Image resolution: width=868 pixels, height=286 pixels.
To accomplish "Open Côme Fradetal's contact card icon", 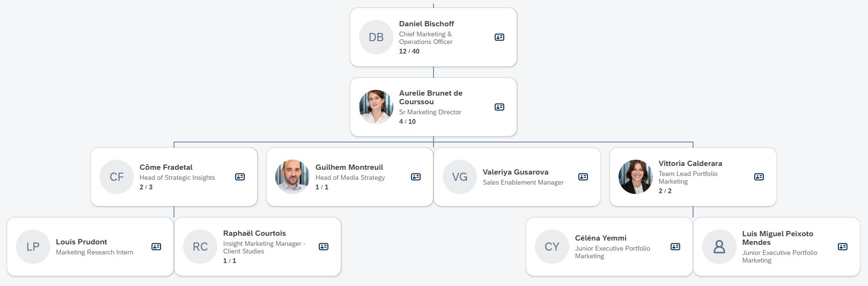I will point(240,177).
